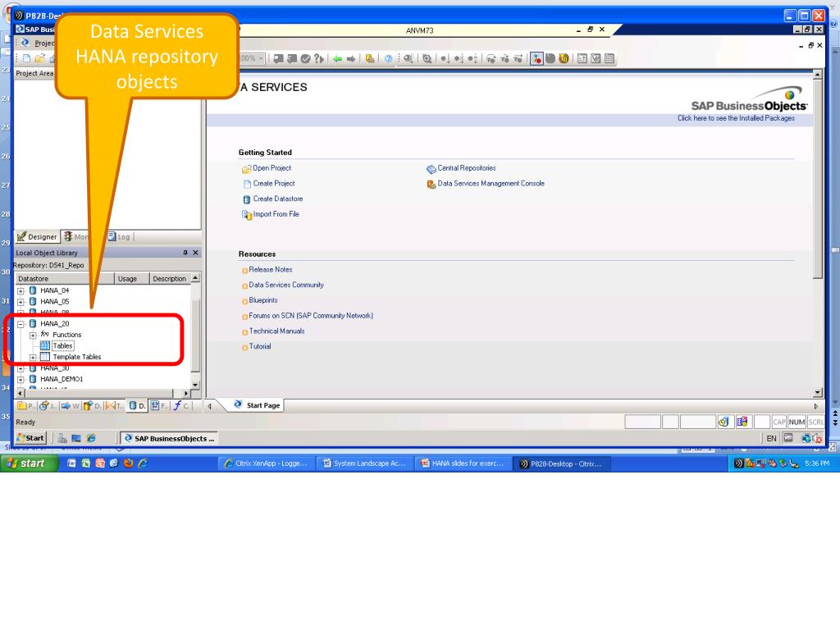Open the Datastores tab in object library
The image size is (840, 630).
pos(137,406)
